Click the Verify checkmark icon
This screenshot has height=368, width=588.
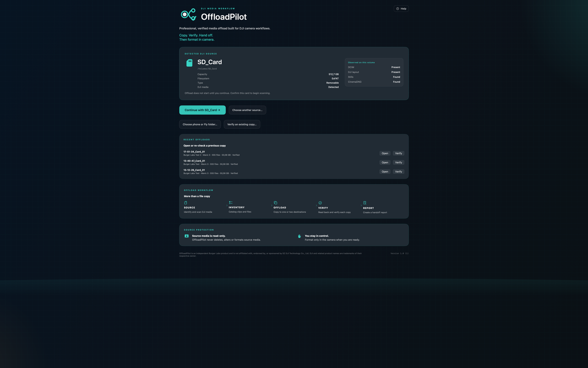coord(320,203)
